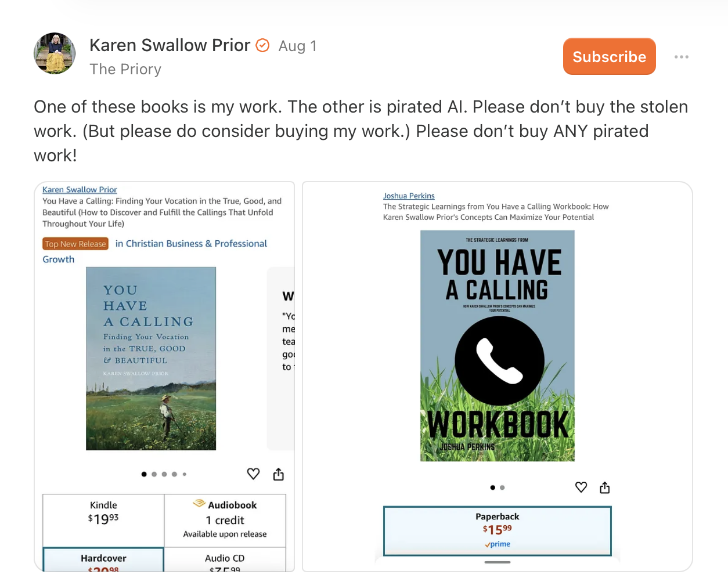728x578 pixels.
Task: Click the Karen Swallow Prior Amazon author link
Action: point(80,190)
